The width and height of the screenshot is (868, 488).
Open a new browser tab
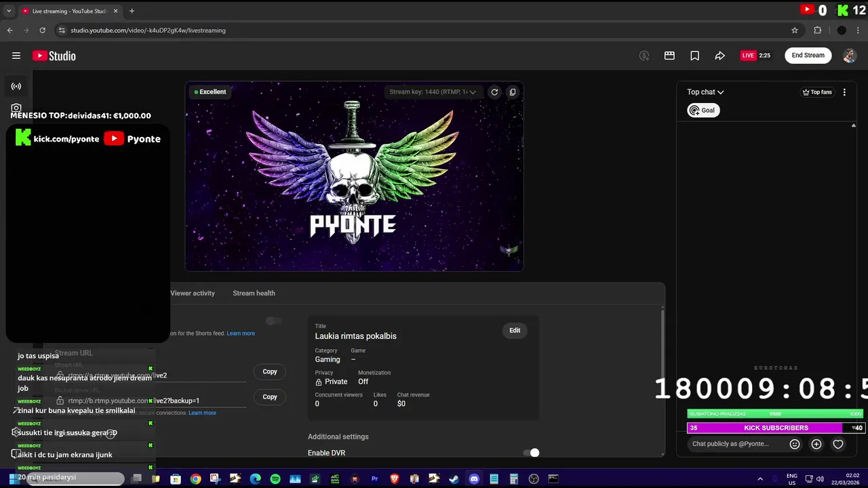click(x=132, y=11)
